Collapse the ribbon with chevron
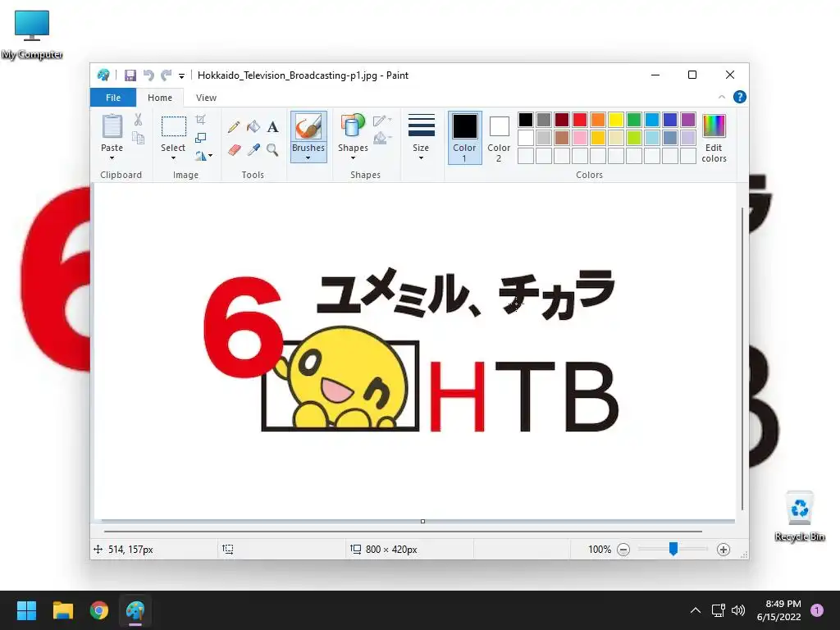The image size is (840, 630). coord(722,97)
